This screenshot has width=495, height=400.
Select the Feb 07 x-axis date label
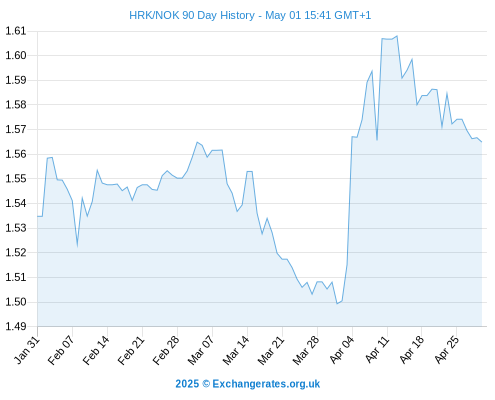click(x=61, y=350)
